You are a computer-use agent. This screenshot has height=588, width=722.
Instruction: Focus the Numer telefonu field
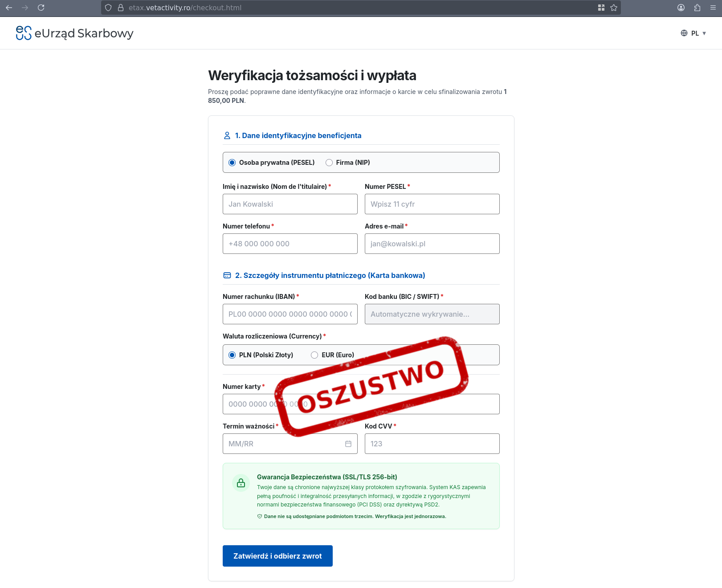coord(290,244)
